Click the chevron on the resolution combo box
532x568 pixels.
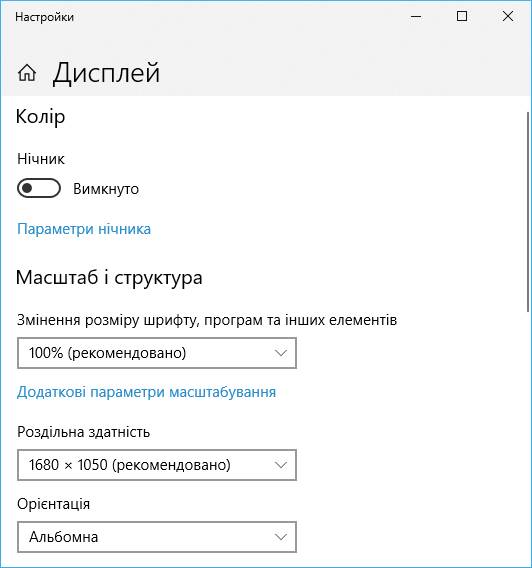tap(281, 465)
